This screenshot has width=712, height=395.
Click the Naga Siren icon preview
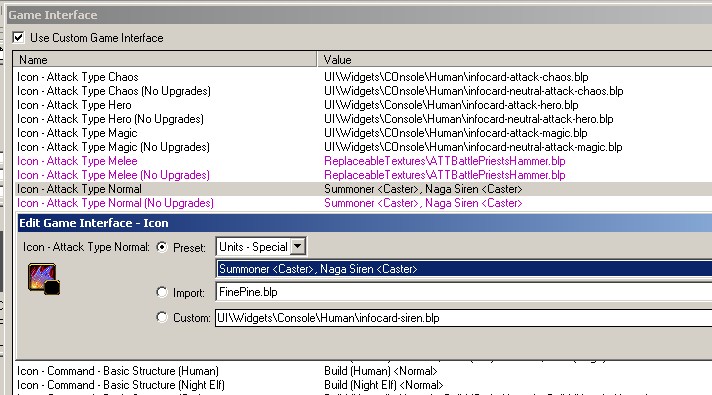pyautogui.click(x=44, y=279)
